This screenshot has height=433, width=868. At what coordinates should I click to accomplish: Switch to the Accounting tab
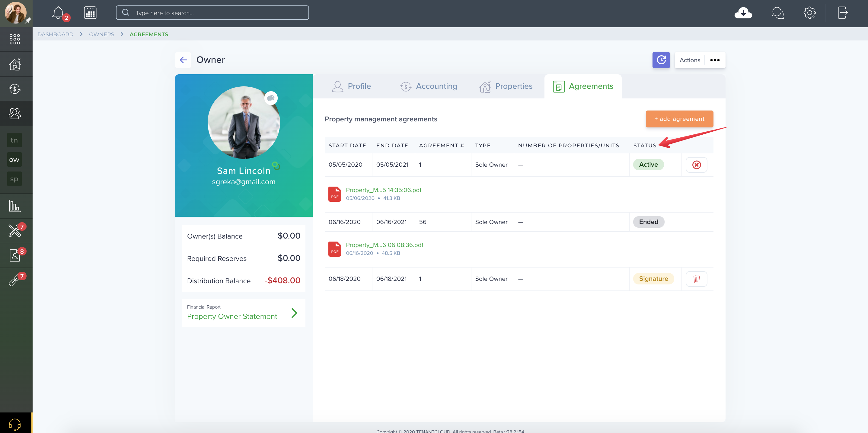coord(428,86)
